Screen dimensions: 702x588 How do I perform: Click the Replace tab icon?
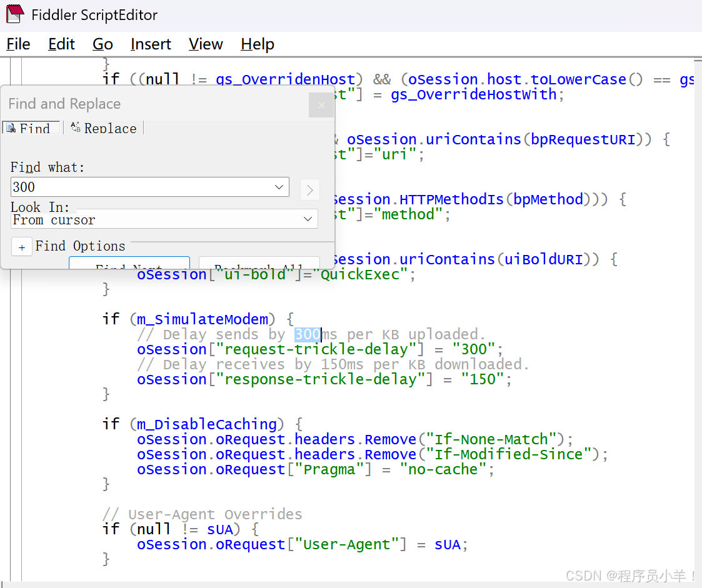tap(75, 127)
